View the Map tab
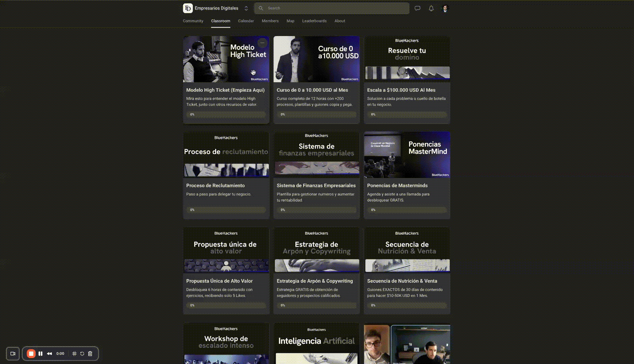Image resolution: width=634 pixels, height=364 pixels. pyautogui.click(x=290, y=21)
